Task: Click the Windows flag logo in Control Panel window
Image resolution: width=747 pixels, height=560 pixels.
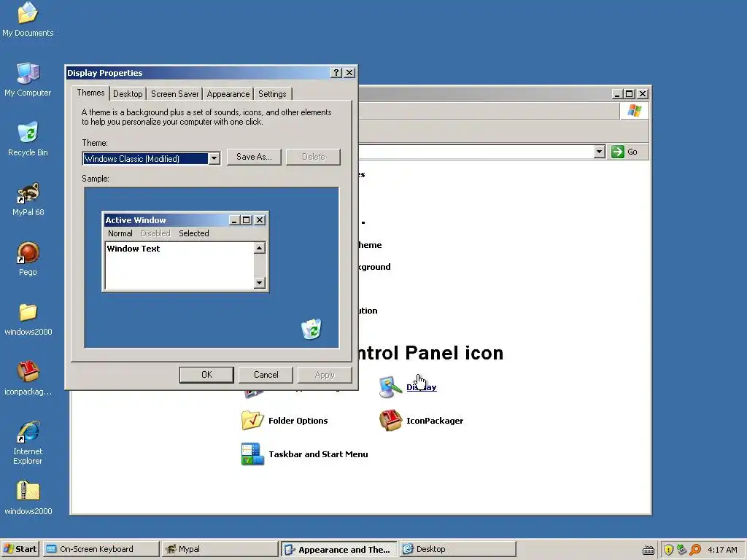Action: [634, 111]
